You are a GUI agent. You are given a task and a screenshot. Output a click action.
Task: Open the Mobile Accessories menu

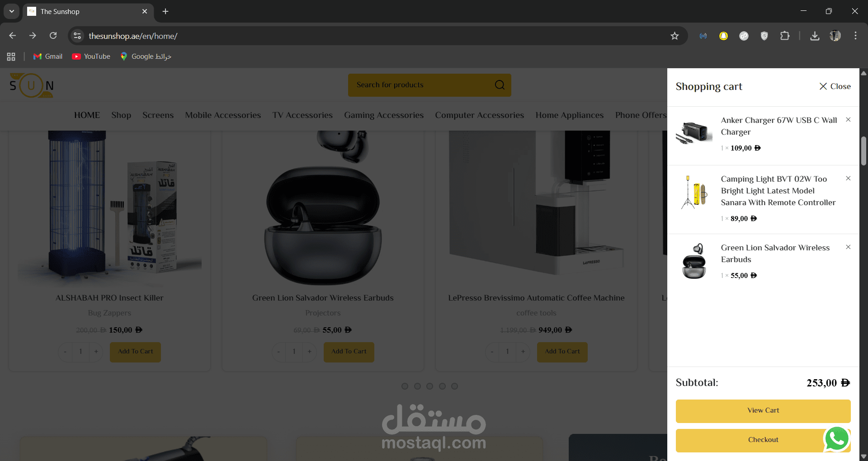[223, 115]
